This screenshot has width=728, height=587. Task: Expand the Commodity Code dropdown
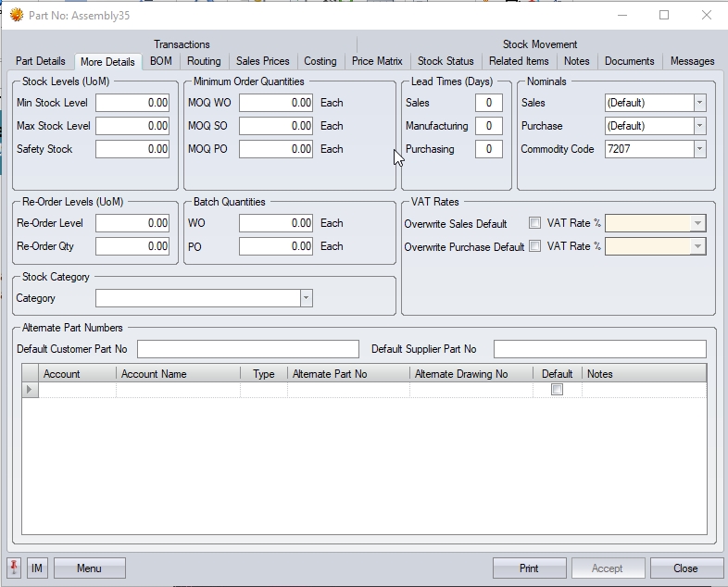tap(699, 149)
